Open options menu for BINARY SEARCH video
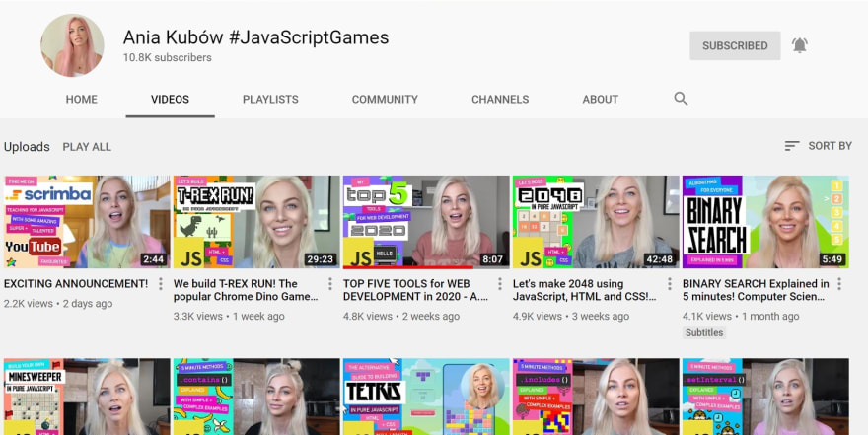The width and height of the screenshot is (868, 435). coord(839,284)
